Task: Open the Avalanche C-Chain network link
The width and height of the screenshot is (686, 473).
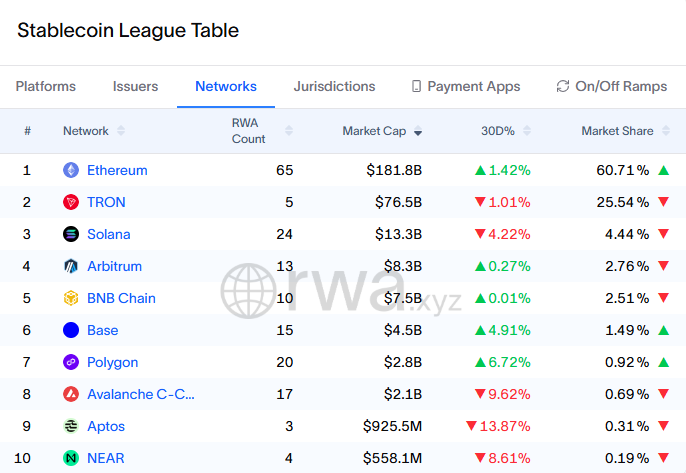Action: click(x=141, y=394)
